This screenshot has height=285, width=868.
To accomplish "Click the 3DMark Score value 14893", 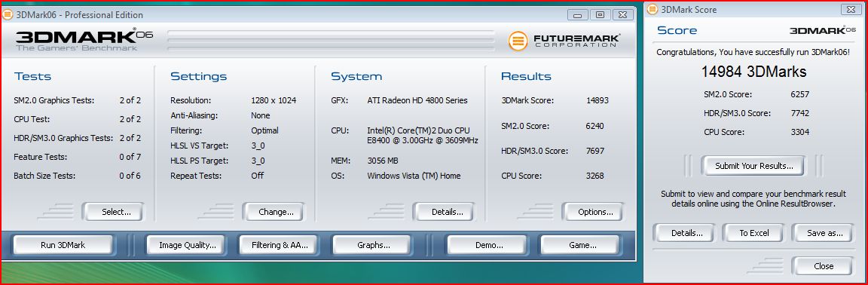I will point(598,100).
